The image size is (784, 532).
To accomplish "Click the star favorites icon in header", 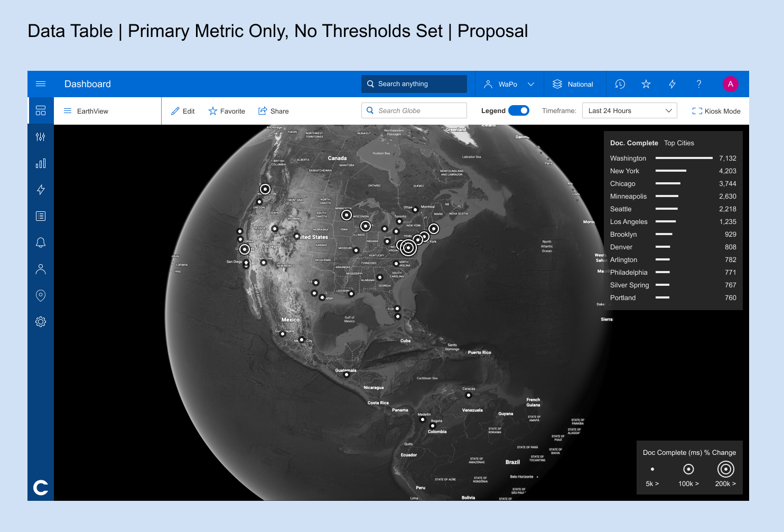I will (646, 84).
